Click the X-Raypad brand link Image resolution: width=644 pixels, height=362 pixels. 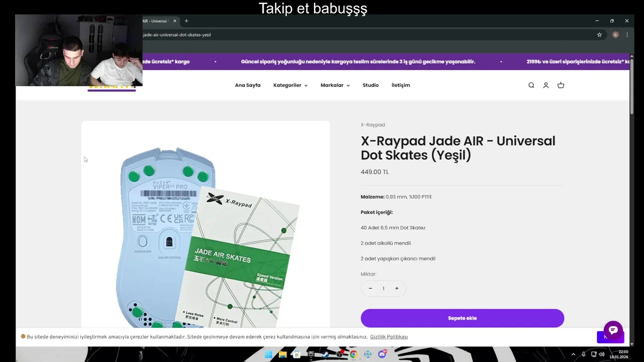tap(373, 125)
